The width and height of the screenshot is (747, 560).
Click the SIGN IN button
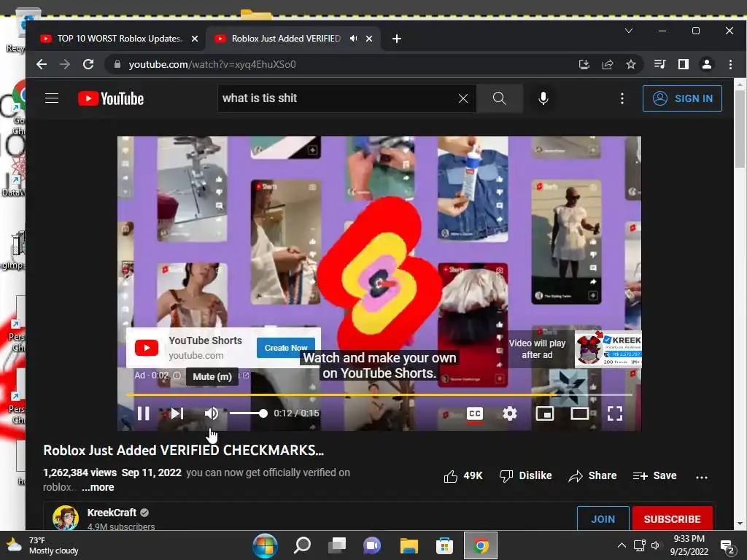(682, 98)
